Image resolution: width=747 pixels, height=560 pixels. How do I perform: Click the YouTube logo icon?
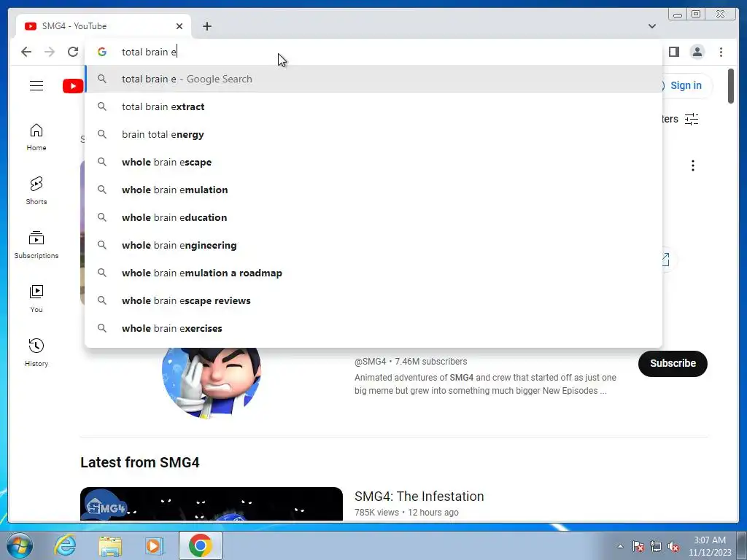73,86
